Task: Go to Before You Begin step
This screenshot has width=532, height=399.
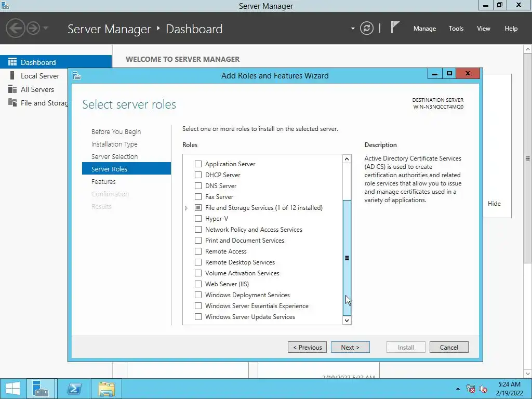Action: click(x=116, y=131)
